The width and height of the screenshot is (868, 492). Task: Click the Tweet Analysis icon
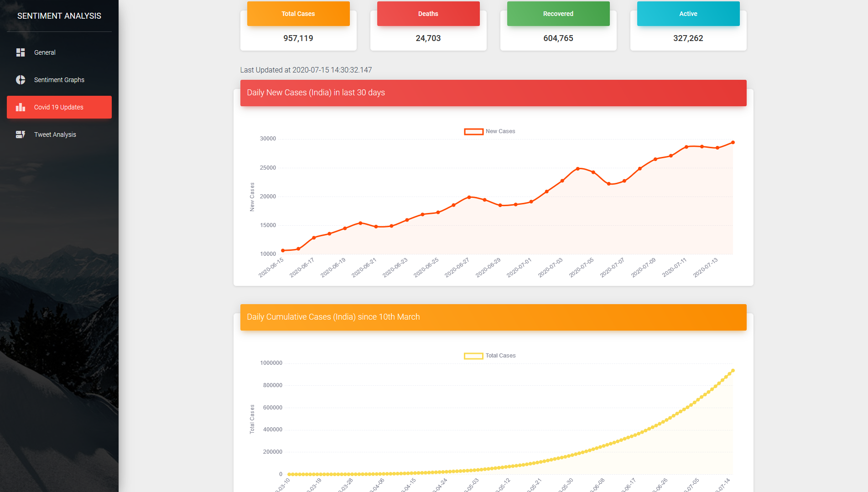21,135
